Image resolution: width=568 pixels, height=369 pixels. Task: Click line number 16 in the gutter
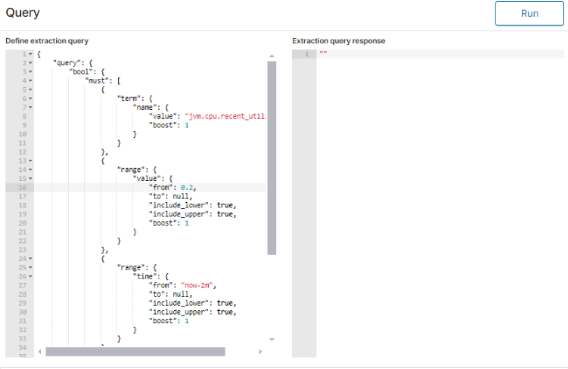22,188
